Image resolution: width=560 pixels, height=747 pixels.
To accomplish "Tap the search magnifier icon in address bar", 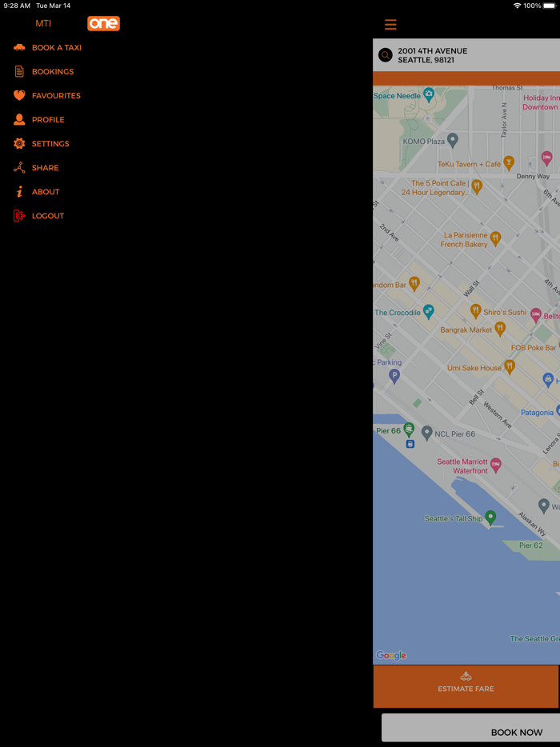I will click(385, 55).
